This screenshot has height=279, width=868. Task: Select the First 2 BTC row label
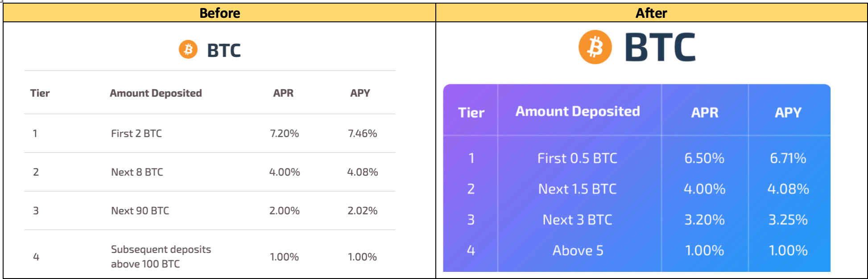pos(136,133)
